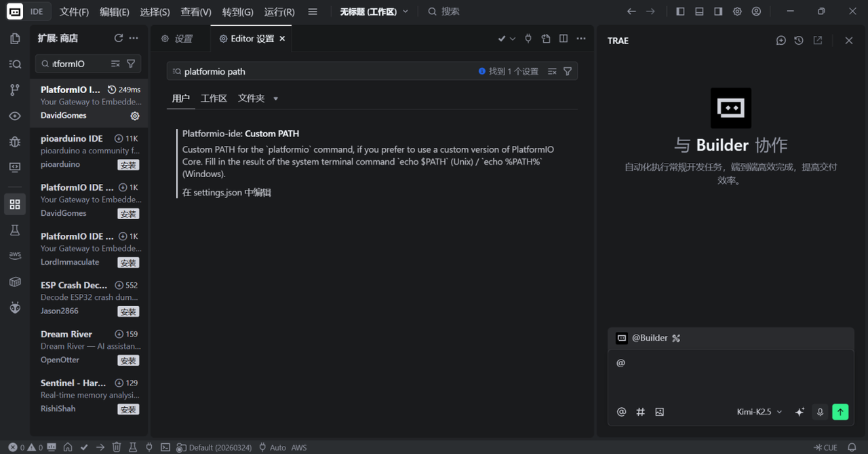
Task: Clear settings search input
Action: tap(552, 71)
